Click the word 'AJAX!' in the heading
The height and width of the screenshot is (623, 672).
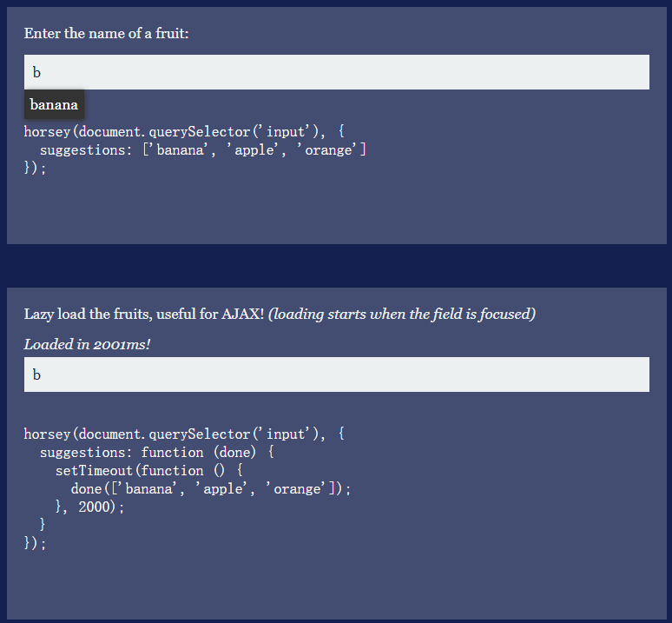point(242,314)
